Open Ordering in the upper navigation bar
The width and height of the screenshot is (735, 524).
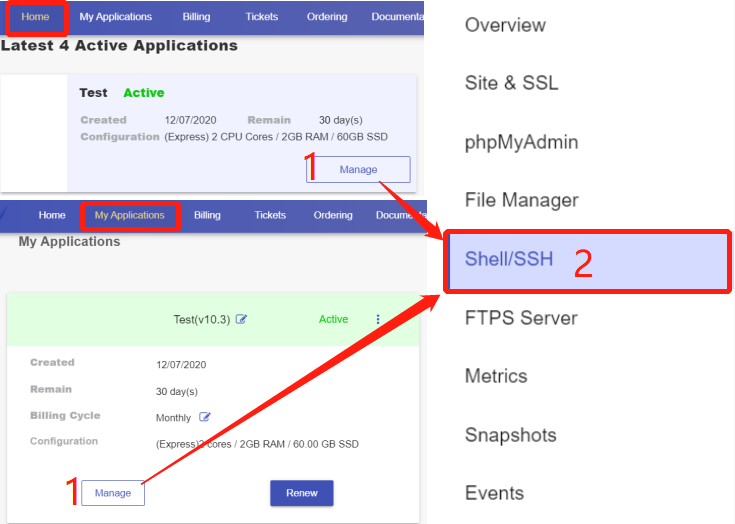pyautogui.click(x=327, y=17)
